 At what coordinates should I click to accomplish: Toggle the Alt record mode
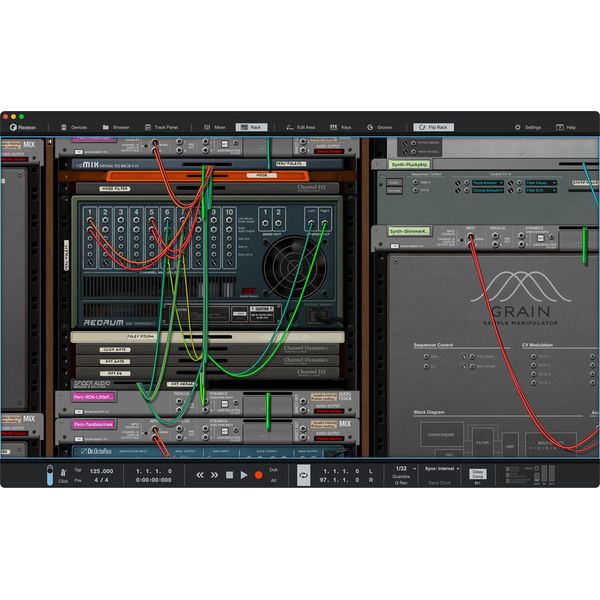pos(273,480)
